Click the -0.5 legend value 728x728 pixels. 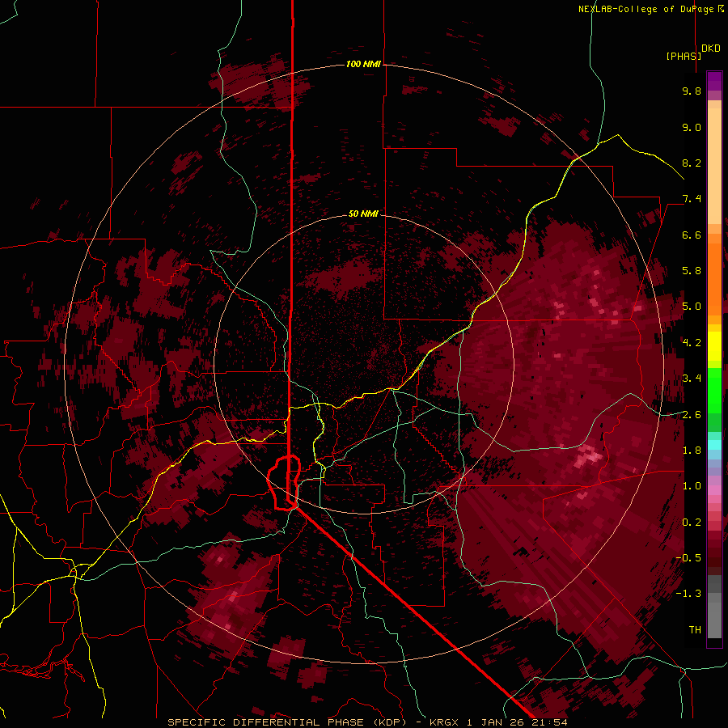[x=688, y=558]
